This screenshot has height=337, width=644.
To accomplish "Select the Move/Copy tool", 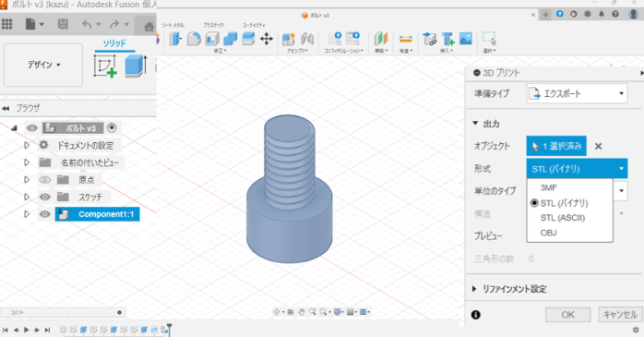I will click(267, 39).
